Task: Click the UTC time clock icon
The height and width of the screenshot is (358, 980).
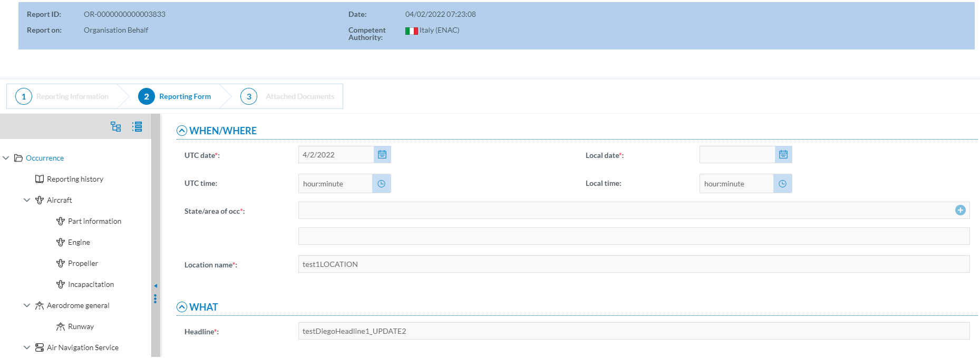Action: [x=381, y=184]
